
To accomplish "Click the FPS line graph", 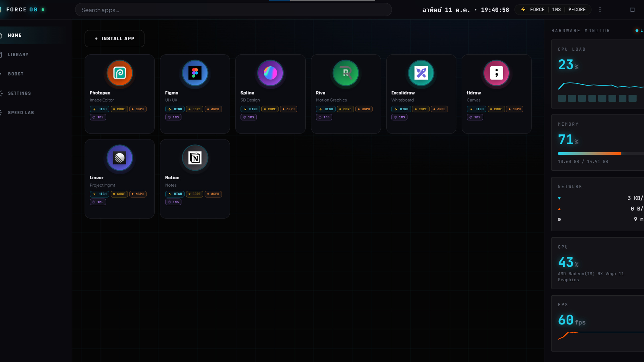I will [601, 336].
